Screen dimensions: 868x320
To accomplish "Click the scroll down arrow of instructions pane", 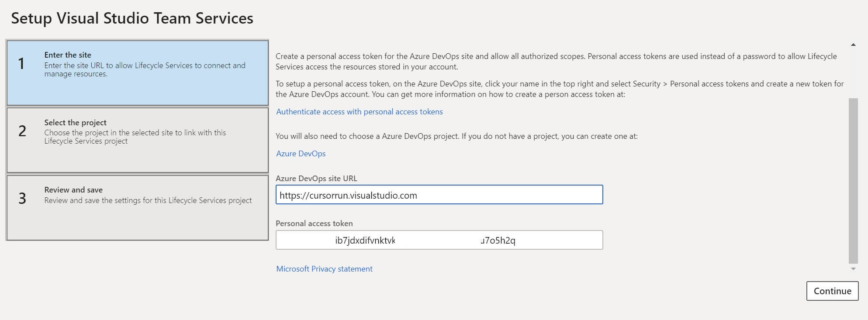I will 853,269.
